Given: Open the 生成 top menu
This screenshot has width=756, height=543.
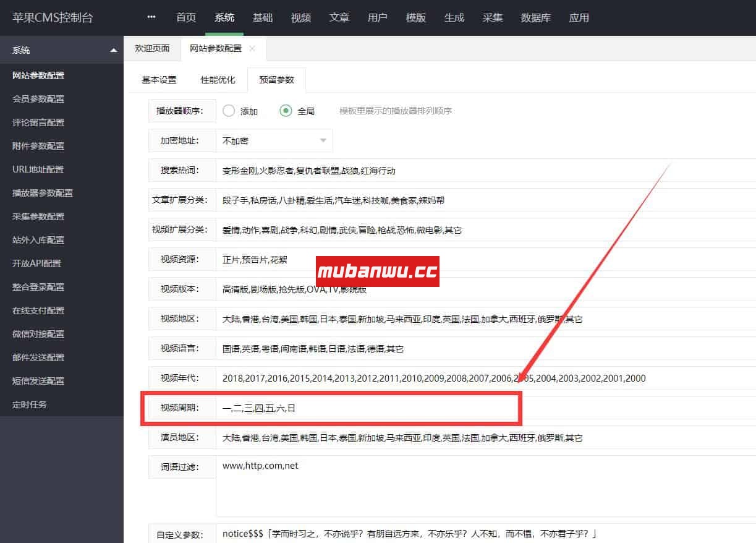Looking at the screenshot, I should [454, 17].
